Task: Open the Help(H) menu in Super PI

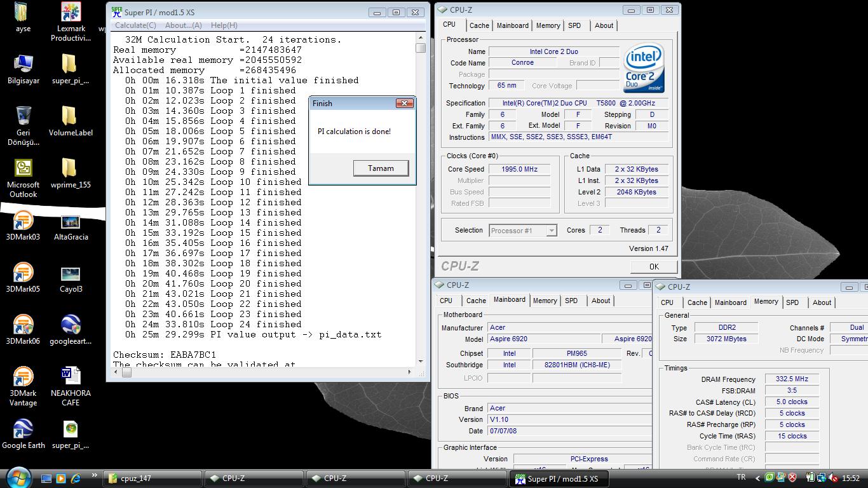Action: (224, 25)
